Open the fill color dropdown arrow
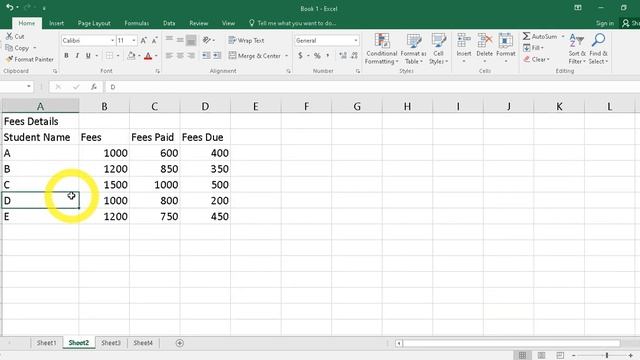The image size is (640, 360). pos(139,56)
